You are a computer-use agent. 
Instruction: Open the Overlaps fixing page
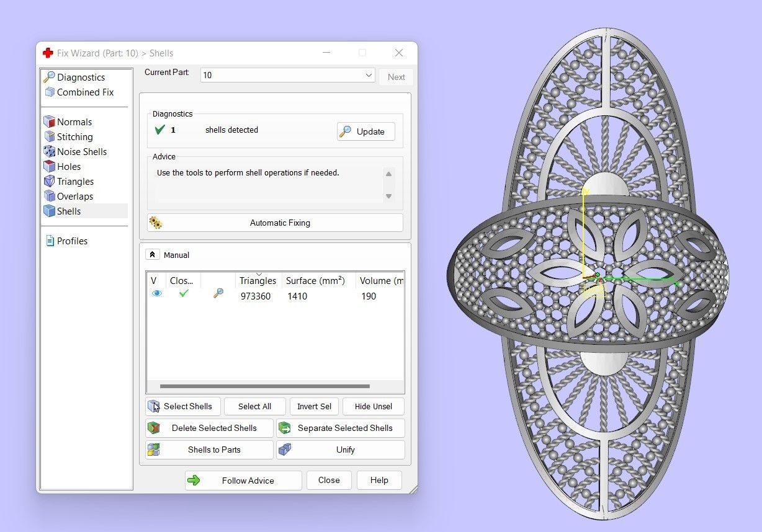click(74, 197)
